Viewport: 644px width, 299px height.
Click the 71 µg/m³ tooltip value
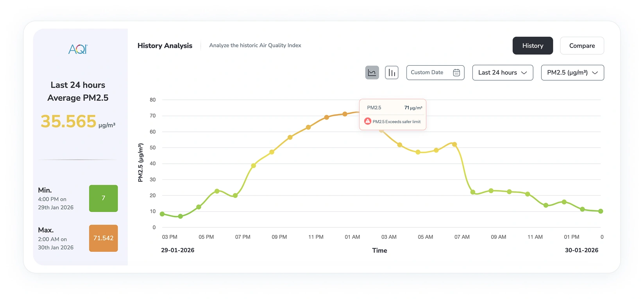coord(413,107)
